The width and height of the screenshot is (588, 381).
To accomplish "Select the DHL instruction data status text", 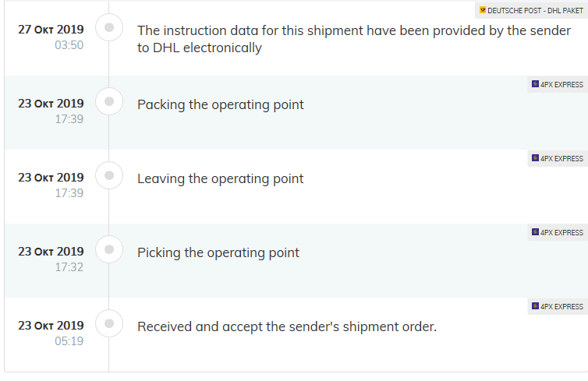I will click(x=354, y=39).
